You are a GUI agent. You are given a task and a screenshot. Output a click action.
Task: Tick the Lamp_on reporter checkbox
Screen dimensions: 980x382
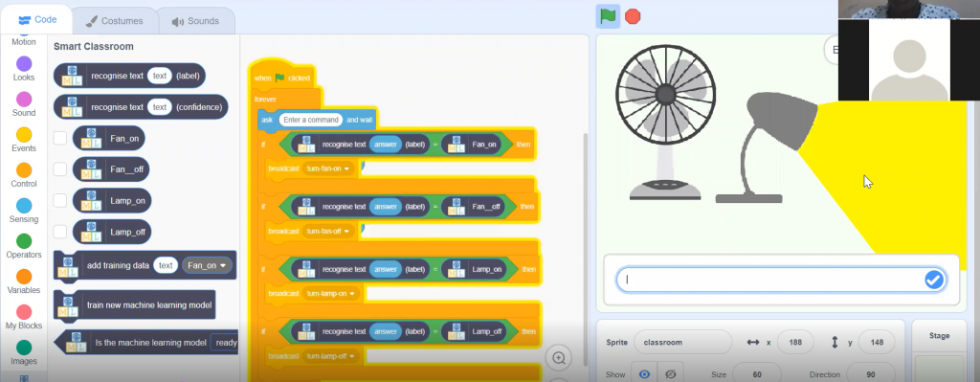click(60, 201)
